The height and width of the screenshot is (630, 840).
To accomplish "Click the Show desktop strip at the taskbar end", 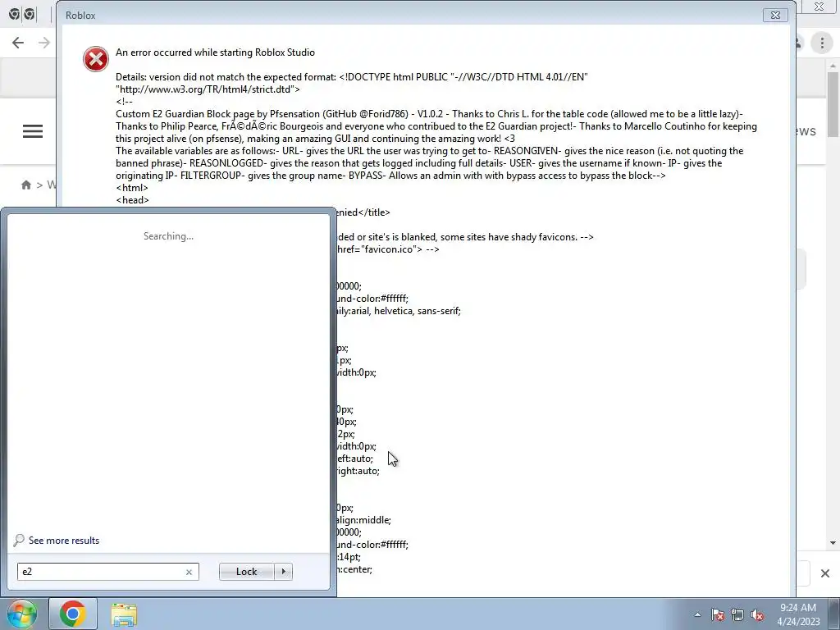I will click(836, 614).
